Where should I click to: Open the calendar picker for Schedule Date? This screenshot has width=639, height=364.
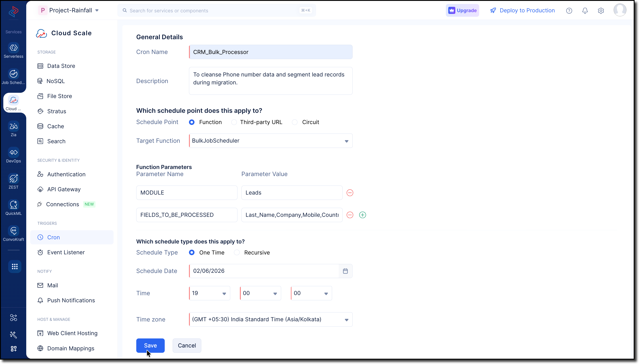click(345, 271)
